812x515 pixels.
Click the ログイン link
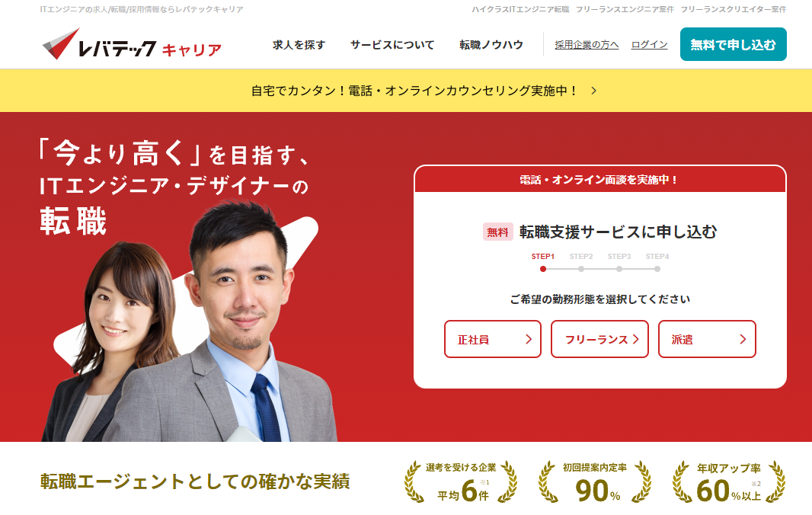(648, 46)
